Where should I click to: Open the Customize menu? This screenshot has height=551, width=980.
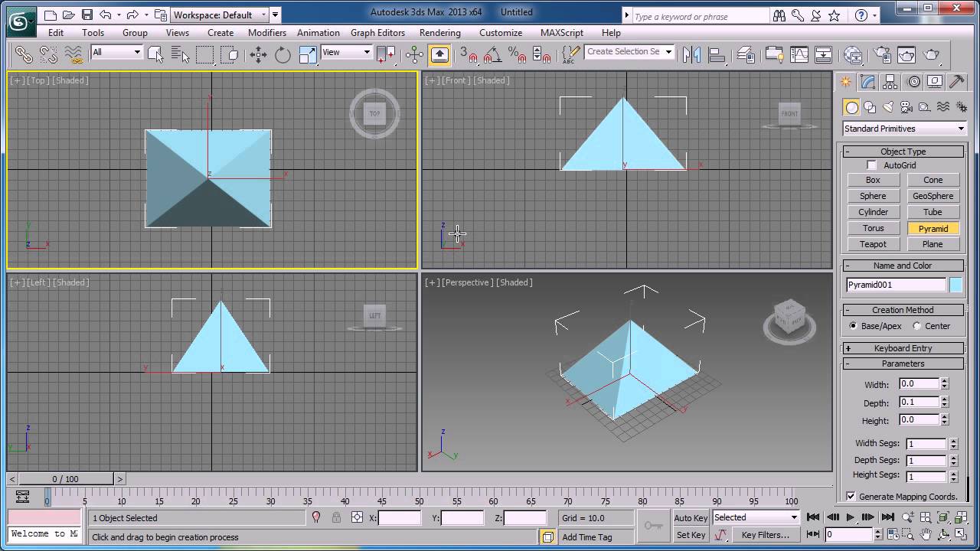pyautogui.click(x=501, y=33)
